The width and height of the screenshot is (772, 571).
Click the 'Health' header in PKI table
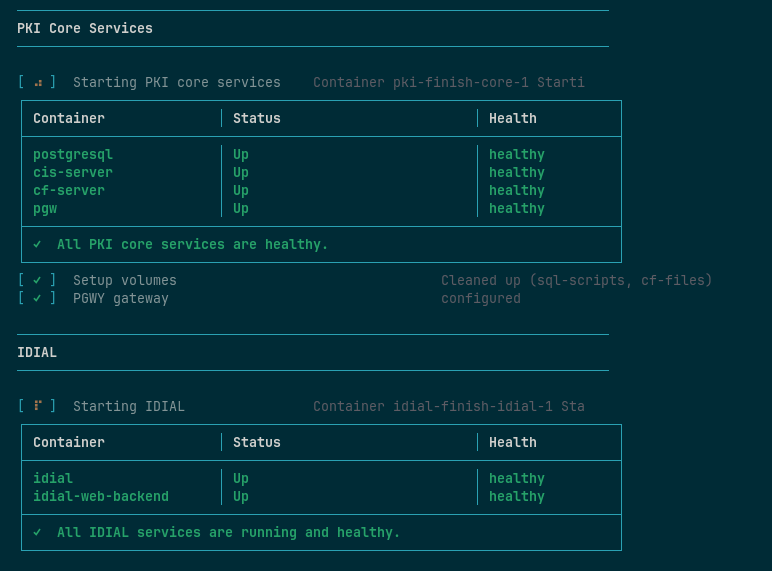coord(513,119)
